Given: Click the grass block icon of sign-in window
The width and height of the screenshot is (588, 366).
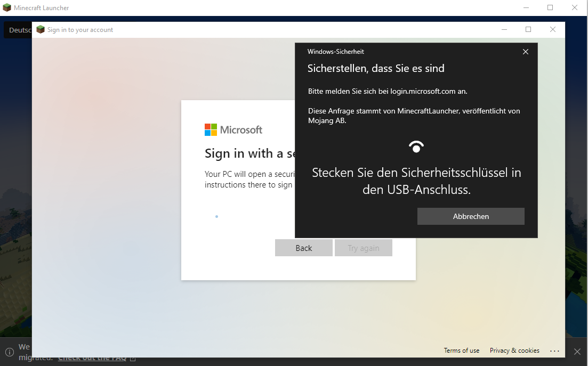Looking at the screenshot, I should pos(41,30).
